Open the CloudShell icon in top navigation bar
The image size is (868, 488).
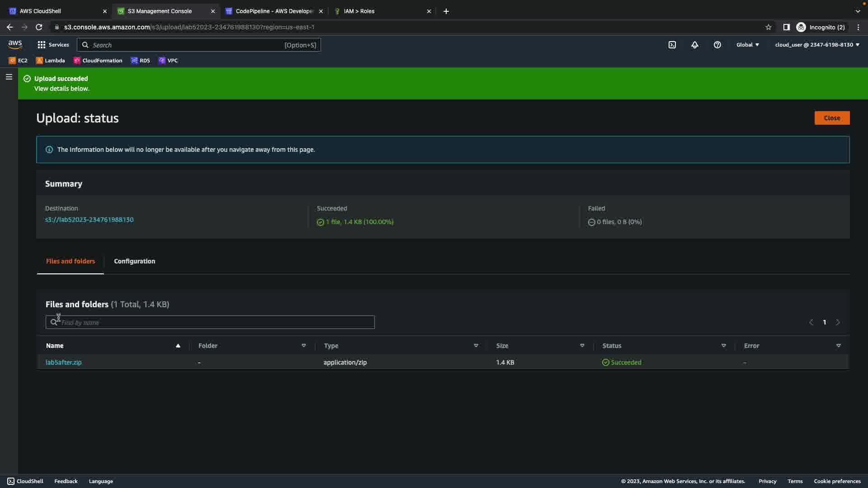pos(672,45)
